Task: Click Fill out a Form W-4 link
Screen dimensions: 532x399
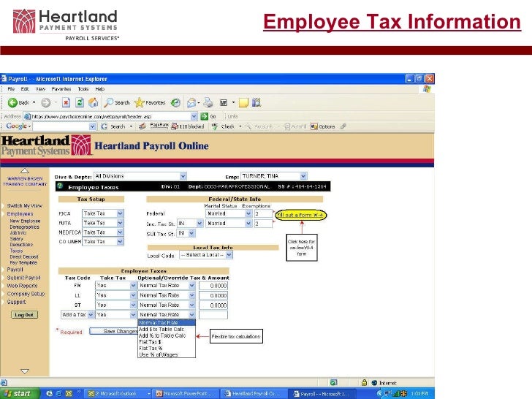Action: [x=300, y=215]
